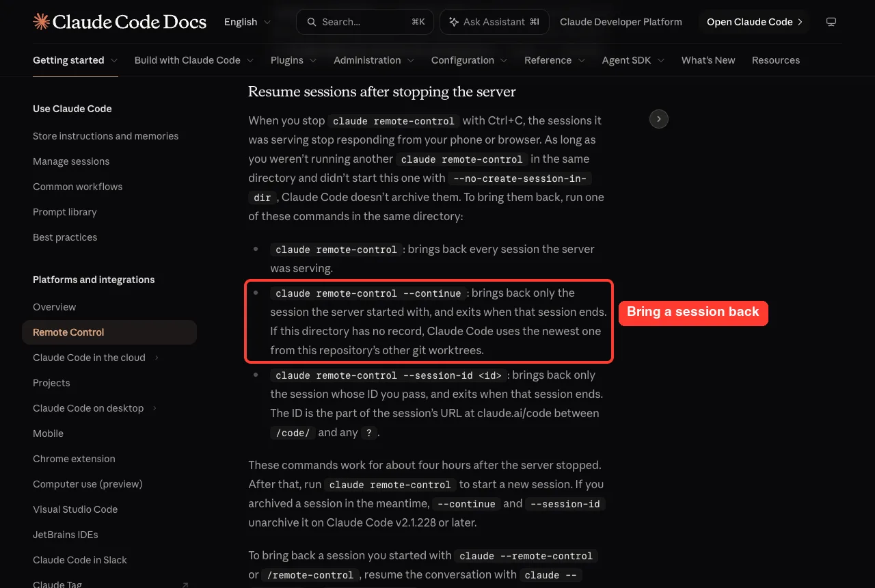The width and height of the screenshot is (875, 588).
Task: Open the Visual Studio Code page
Action: tap(75, 509)
